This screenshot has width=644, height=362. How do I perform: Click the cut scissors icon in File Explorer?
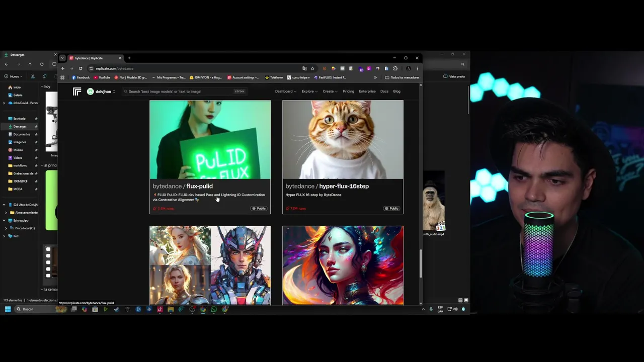point(33,76)
